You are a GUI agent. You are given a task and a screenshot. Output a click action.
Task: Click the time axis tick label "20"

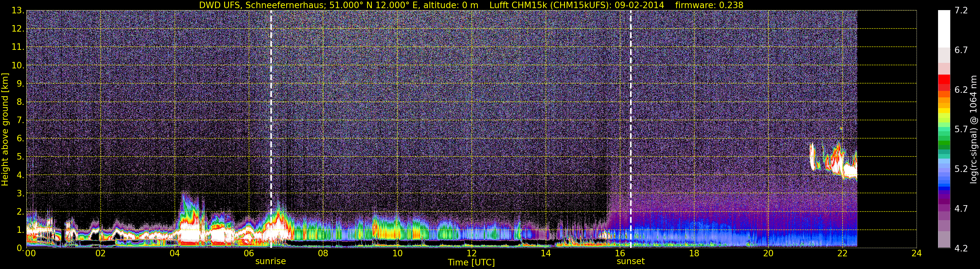click(x=768, y=254)
